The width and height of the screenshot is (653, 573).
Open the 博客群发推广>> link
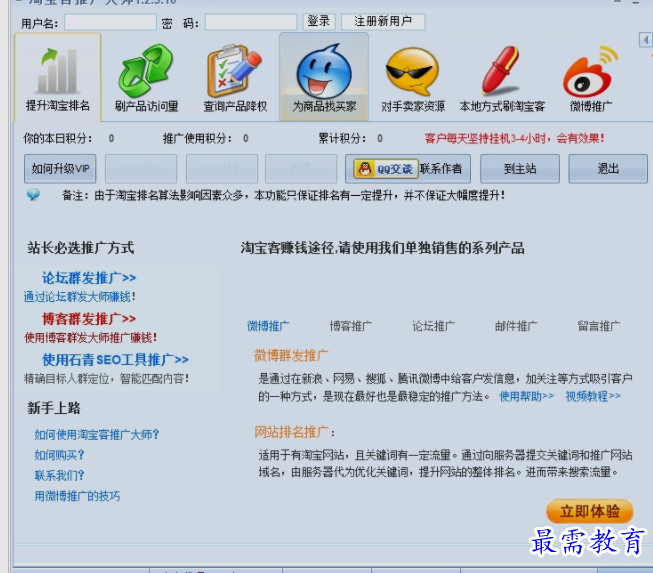coord(89,319)
